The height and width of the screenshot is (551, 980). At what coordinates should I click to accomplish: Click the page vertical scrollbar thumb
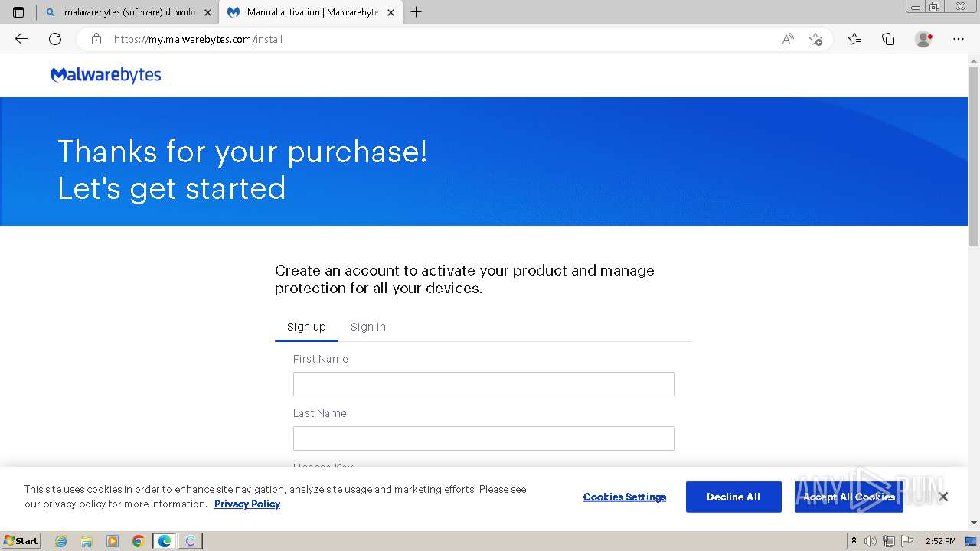pyautogui.click(x=974, y=157)
